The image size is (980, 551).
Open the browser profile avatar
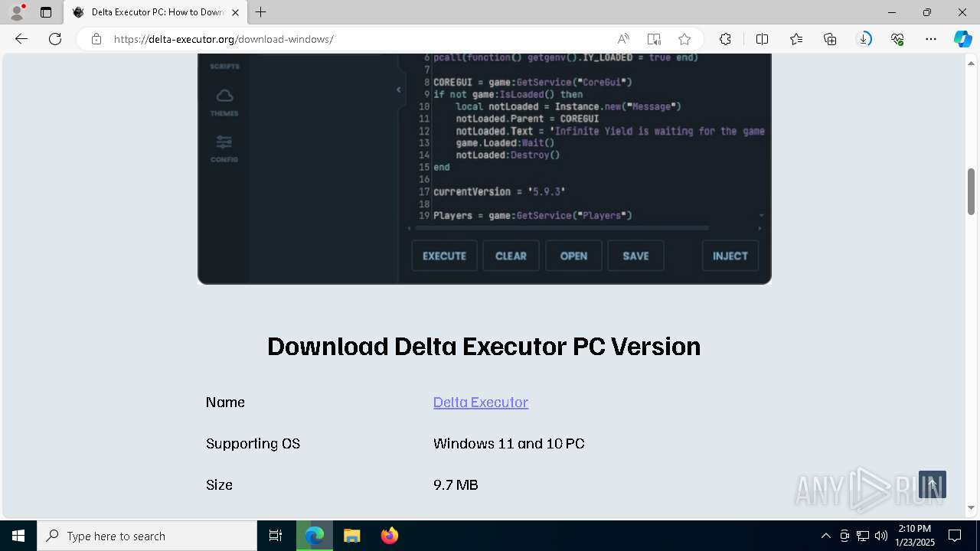pyautogui.click(x=17, y=12)
